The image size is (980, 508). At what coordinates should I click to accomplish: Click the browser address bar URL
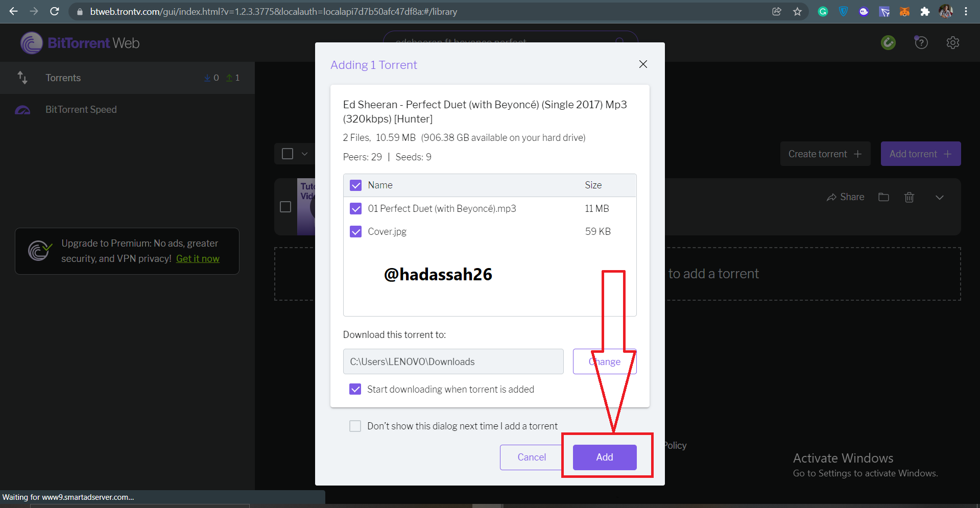(x=274, y=11)
